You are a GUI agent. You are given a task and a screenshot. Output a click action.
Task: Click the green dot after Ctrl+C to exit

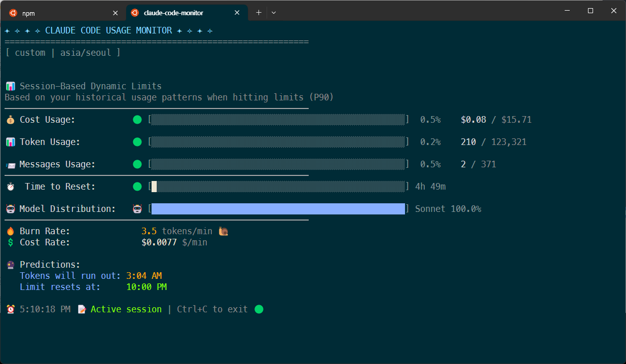coord(259,309)
